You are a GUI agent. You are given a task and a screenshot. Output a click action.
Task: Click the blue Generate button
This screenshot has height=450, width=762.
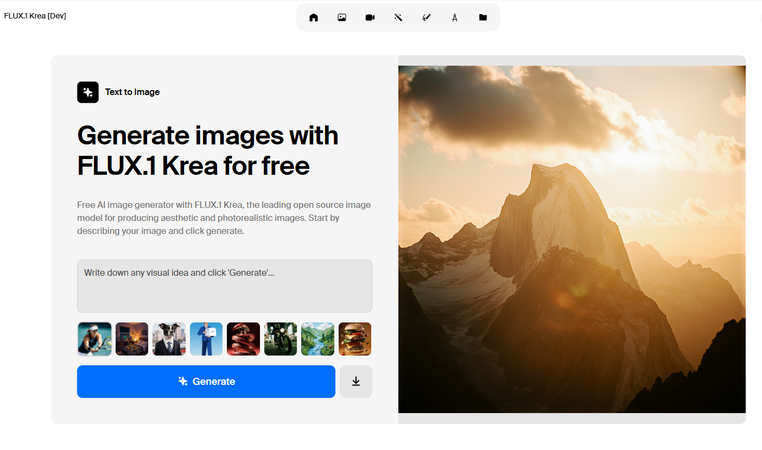click(x=206, y=381)
